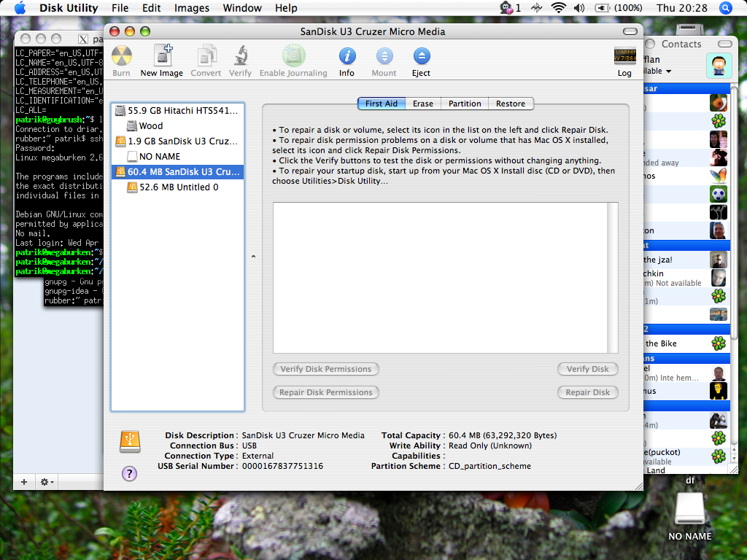This screenshot has width=747, height=560.
Task: Toggle toolbar pill button in Contacts window
Action: (724, 44)
